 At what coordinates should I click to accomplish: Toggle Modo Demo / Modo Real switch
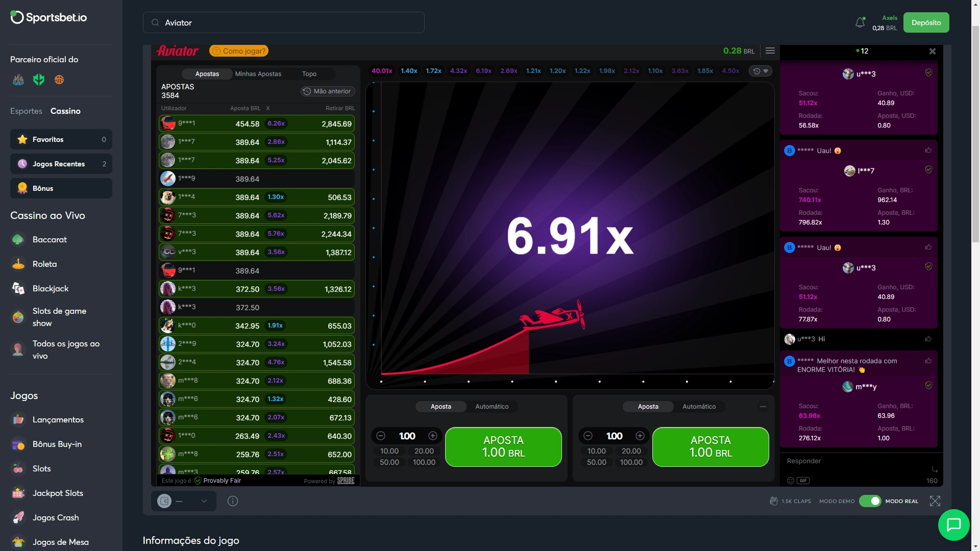pyautogui.click(x=870, y=501)
